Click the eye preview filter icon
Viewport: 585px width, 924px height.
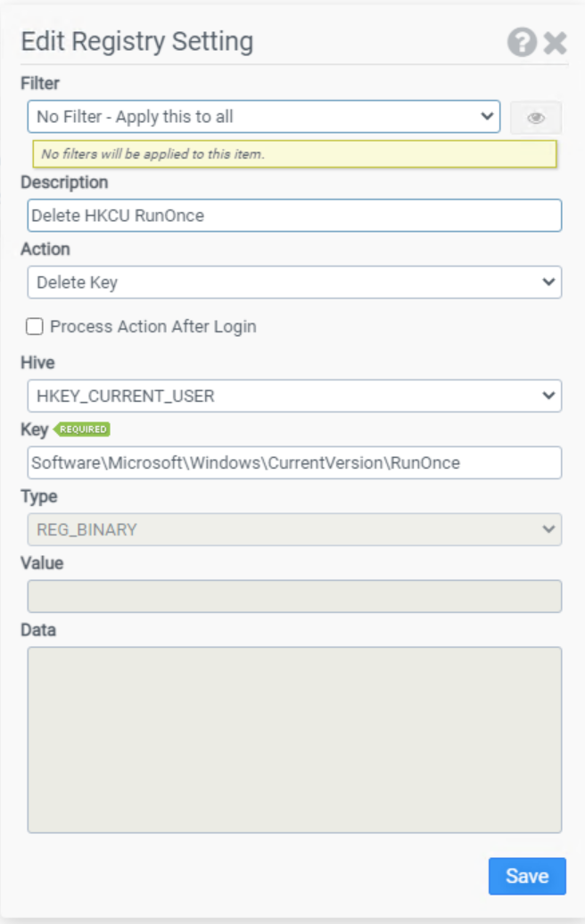click(x=535, y=118)
